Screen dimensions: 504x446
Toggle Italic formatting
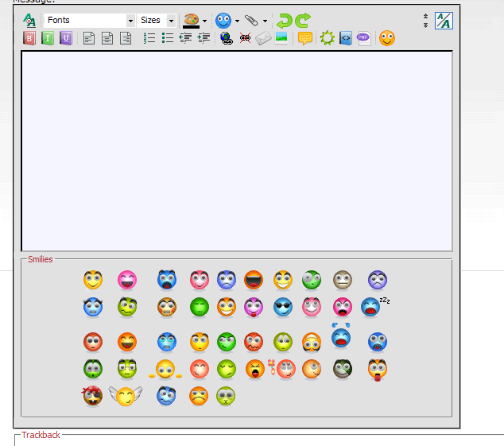pyautogui.click(x=48, y=38)
